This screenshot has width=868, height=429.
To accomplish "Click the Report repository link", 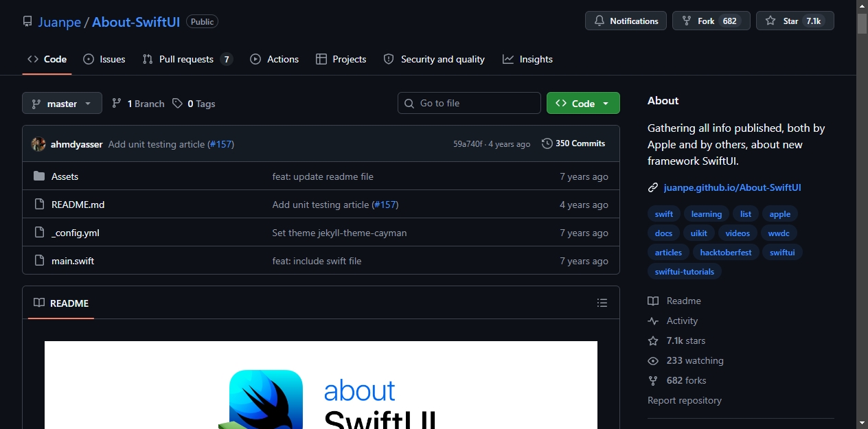I will [685, 400].
